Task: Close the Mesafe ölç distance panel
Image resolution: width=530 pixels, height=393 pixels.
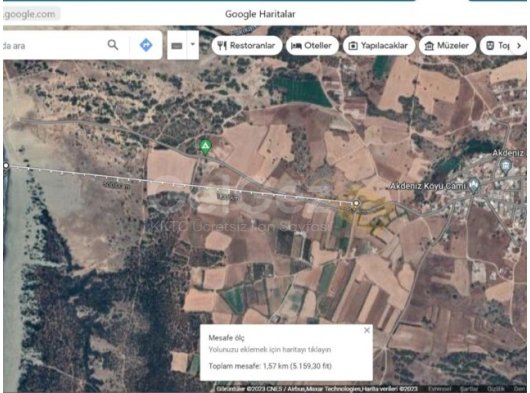Action: click(x=367, y=330)
